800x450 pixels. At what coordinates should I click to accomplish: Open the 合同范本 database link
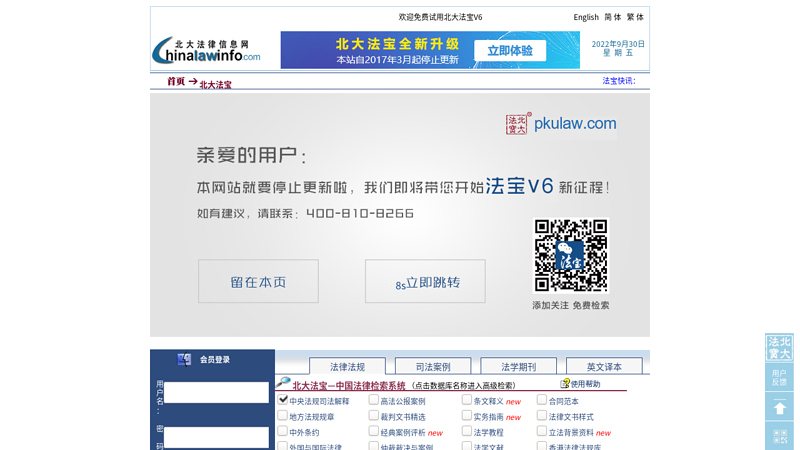[563, 402]
